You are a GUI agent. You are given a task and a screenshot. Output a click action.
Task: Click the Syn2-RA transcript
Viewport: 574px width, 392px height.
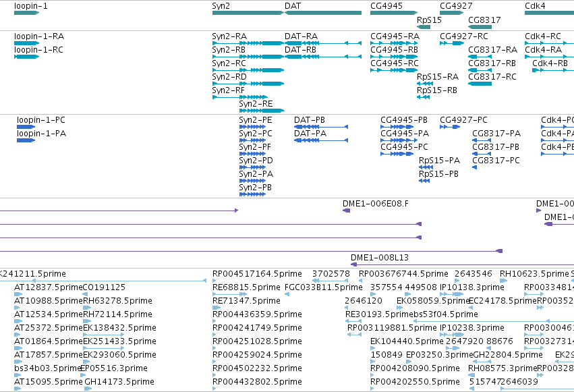coord(248,43)
